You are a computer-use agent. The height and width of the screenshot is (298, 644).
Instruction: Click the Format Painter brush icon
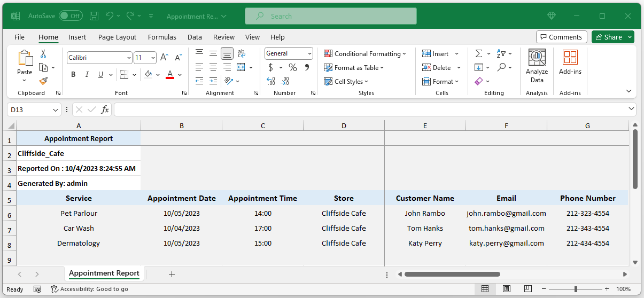click(x=43, y=81)
